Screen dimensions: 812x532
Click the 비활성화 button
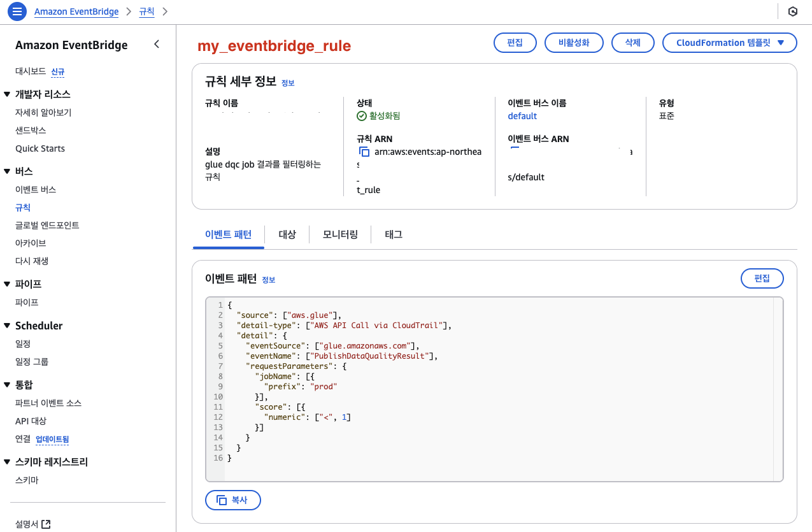[x=574, y=43]
